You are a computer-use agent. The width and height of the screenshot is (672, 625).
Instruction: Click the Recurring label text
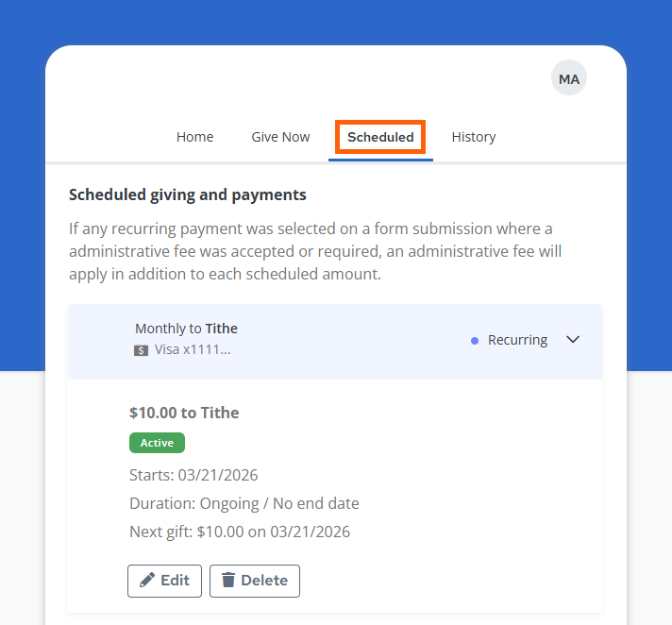[517, 340]
